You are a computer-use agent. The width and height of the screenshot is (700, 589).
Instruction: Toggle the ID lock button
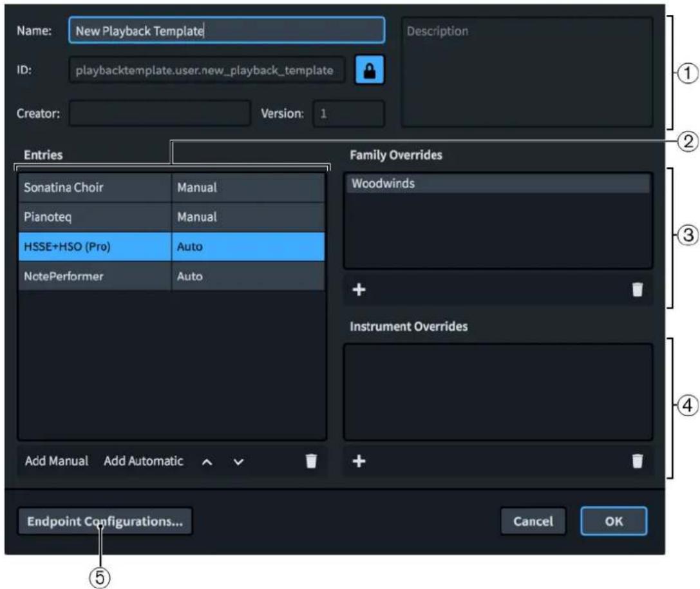coord(369,70)
